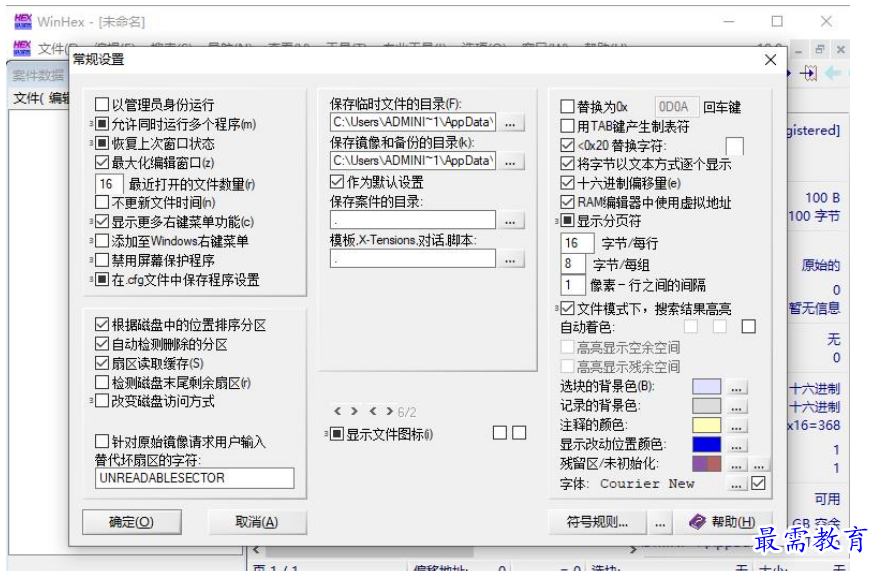This screenshot has height=571, width=876.
Task: Open ellipsis for 注释的颜色
Action: click(736, 426)
